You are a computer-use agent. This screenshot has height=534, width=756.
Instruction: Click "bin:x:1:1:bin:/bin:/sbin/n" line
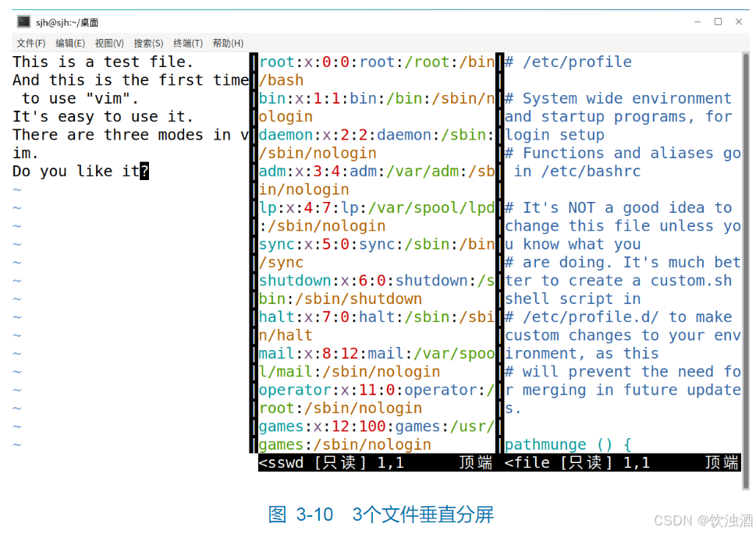[x=377, y=98]
